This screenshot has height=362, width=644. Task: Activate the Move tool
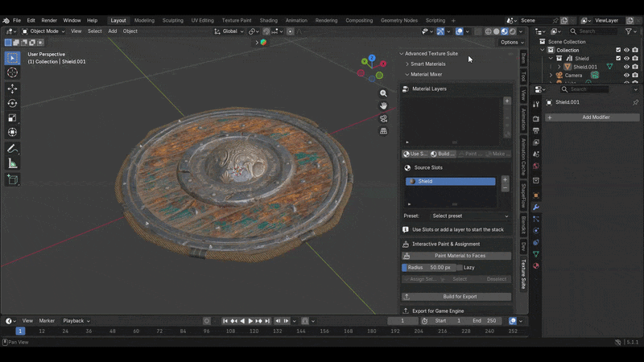(12, 88)
